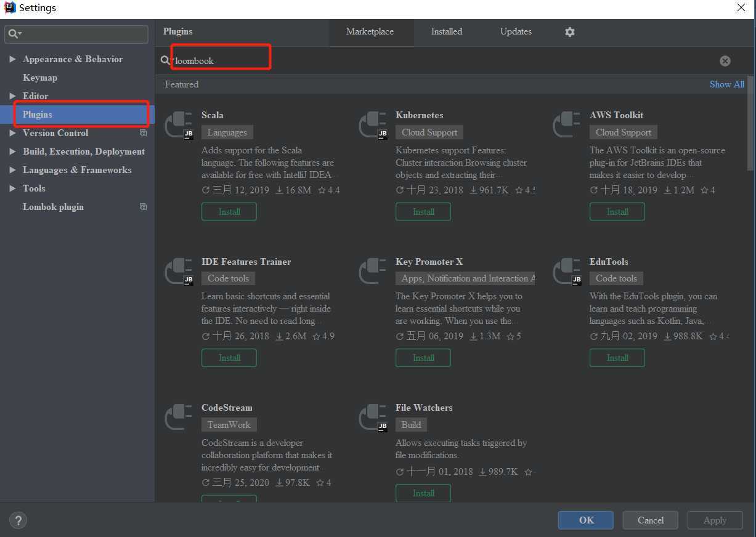The height and width of the screenshot is (537, 756).
Task: Install the Scala plugin
Action: [229, 212]
